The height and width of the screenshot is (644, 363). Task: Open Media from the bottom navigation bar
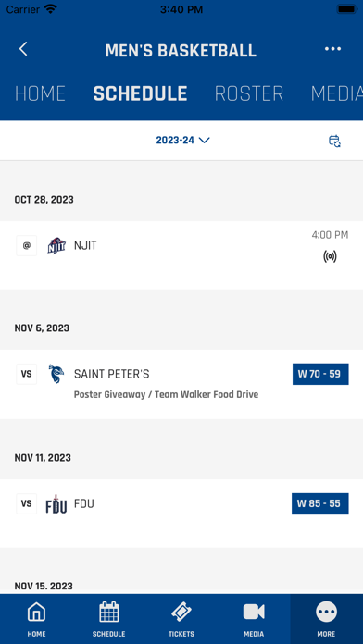[254, 618]
